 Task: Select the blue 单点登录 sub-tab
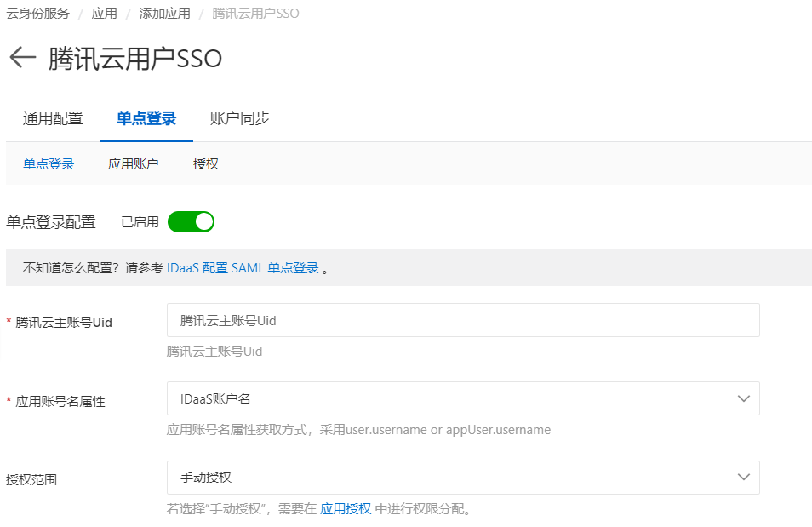[x=49, y=164]
